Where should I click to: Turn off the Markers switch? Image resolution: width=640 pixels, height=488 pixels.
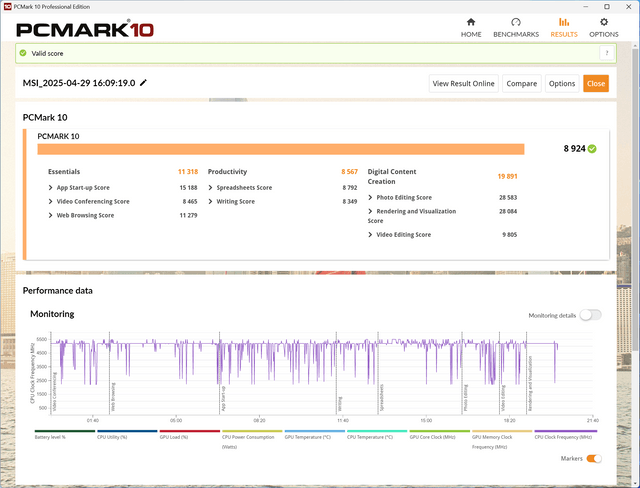(x=594, y=459)
